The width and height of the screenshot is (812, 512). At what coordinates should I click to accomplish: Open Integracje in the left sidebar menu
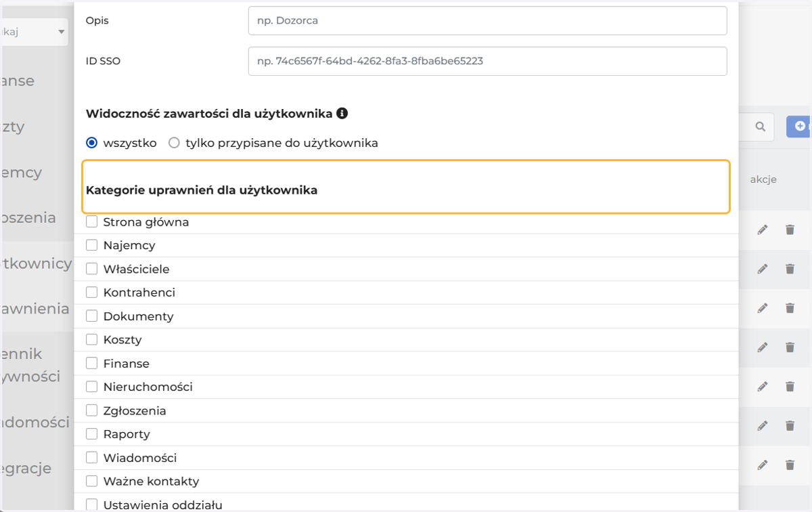[x=27, y=468]
